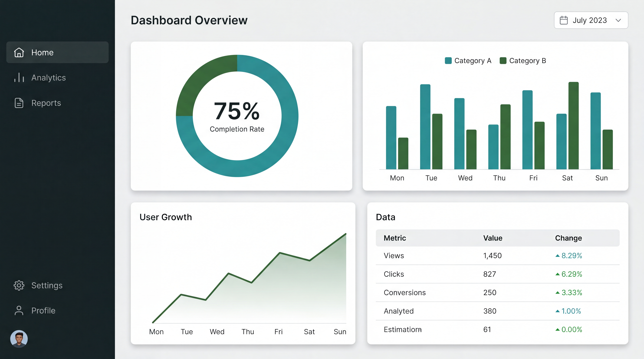Click the Monday Category B bar
The width and height of the screenshot is (644, 359).
(403, 154)
